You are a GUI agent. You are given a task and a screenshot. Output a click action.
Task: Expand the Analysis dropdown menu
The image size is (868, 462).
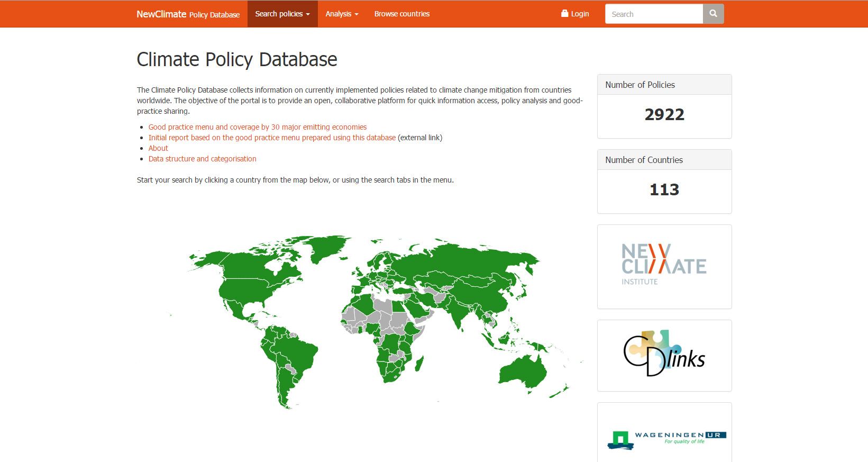[x=342, y=14]
